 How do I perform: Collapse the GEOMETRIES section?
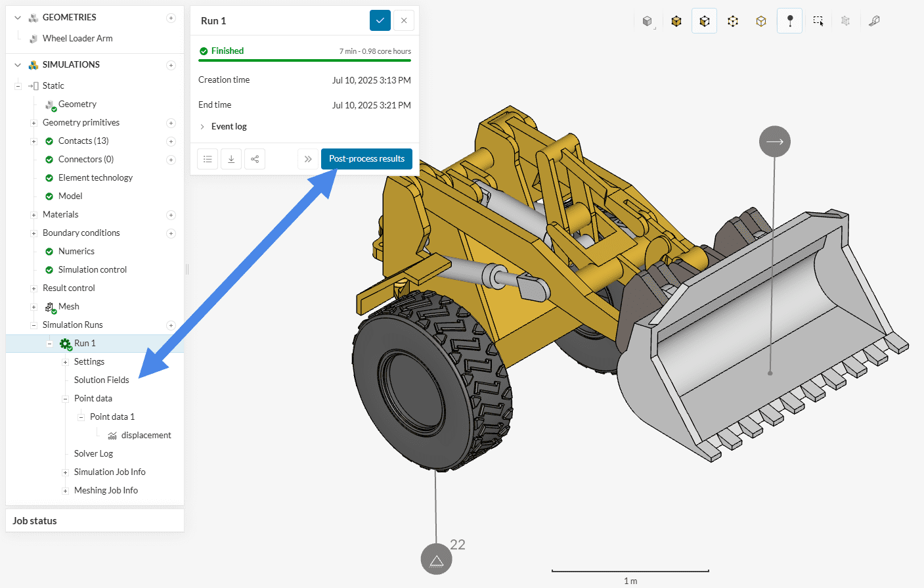click(x=18, y=18)
